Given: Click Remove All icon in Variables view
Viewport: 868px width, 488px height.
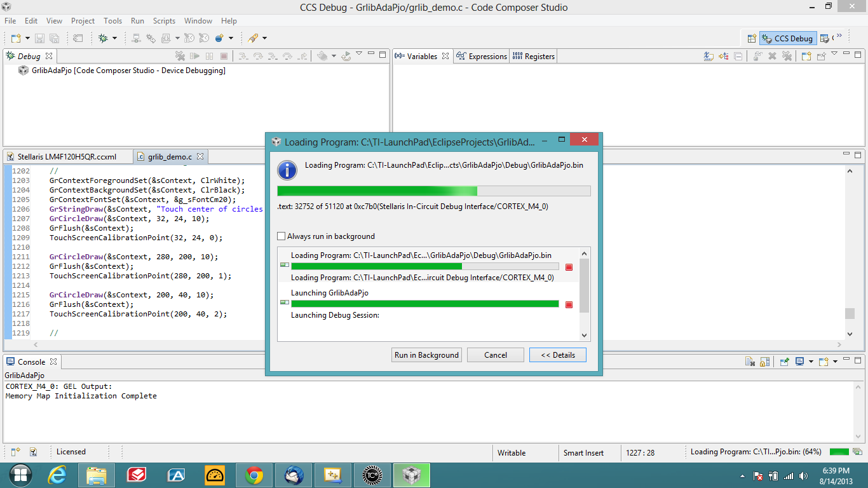Looking at the screenshot, I should tap(787, 56).
